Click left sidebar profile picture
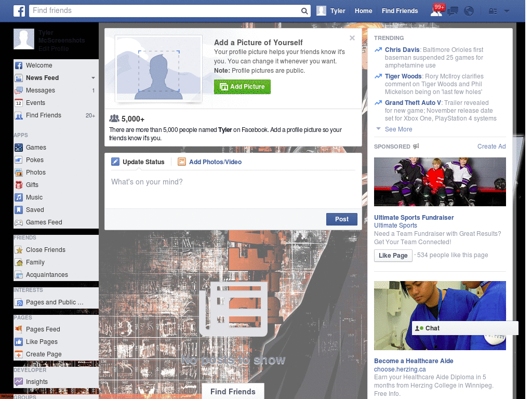Viewport: 532px width, 399px height. (x=24, y=39)
